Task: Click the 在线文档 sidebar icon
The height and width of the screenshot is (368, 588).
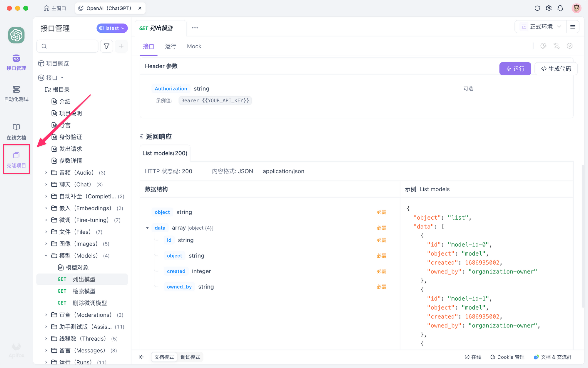Action: [x=16, y=131]
